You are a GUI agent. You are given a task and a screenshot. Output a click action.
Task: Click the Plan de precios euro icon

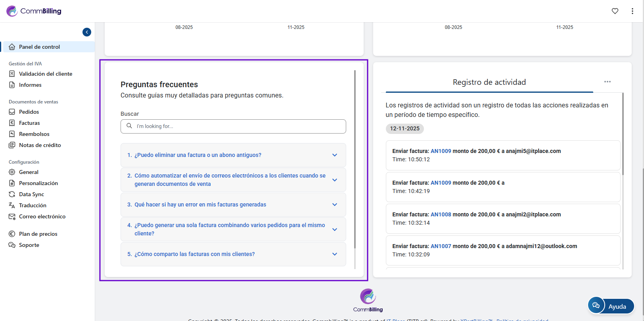(12, 234)
